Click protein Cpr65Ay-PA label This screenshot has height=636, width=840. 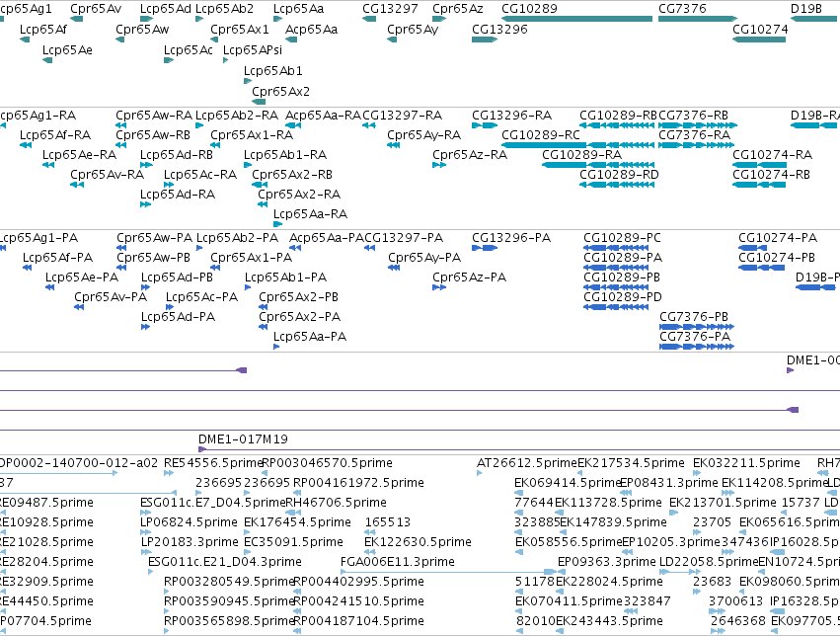[x=424, y=258]
